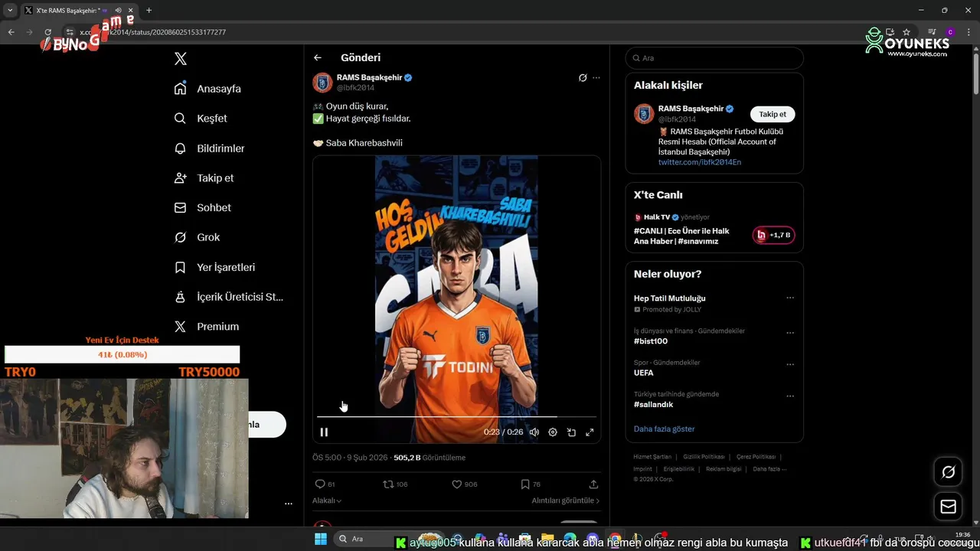
Task: Bookmark the post (76)
Action: point(531,484)
